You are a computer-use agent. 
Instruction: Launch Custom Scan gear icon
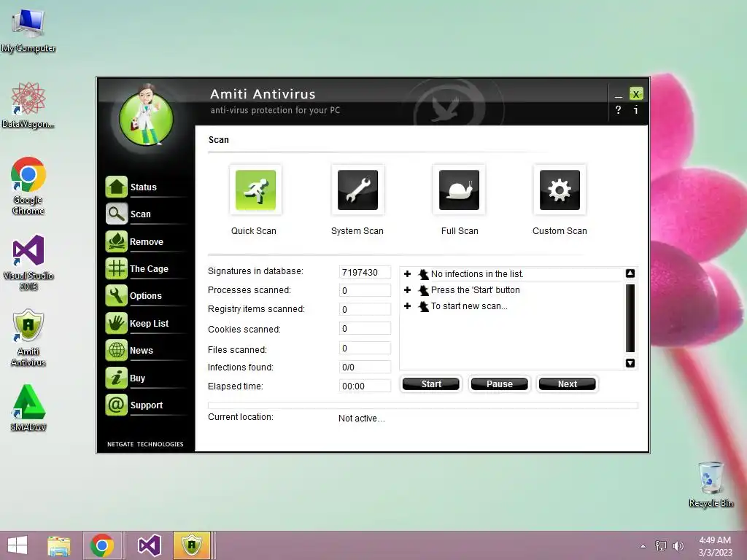coord(560,190)
